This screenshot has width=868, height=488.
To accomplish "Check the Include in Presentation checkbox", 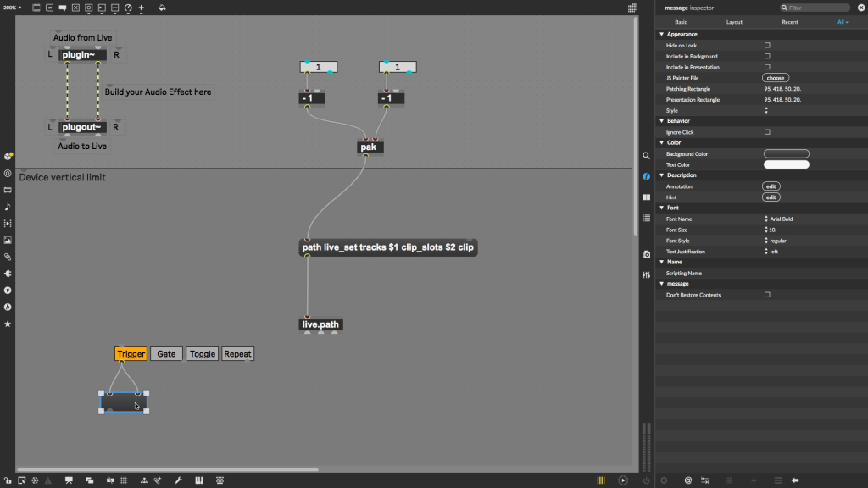I will 767,67.
